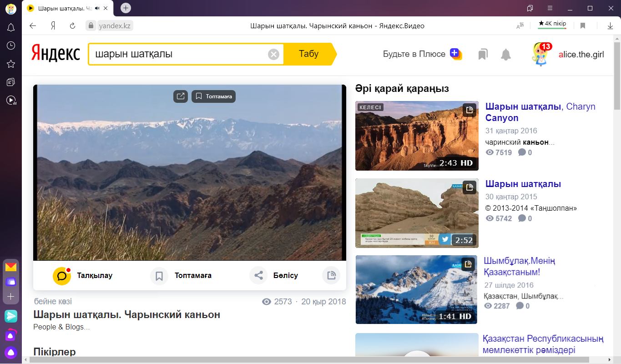Click Топтамаға button over the video
This screenshot has width=621, height=364.
click(x=213, y=96)
